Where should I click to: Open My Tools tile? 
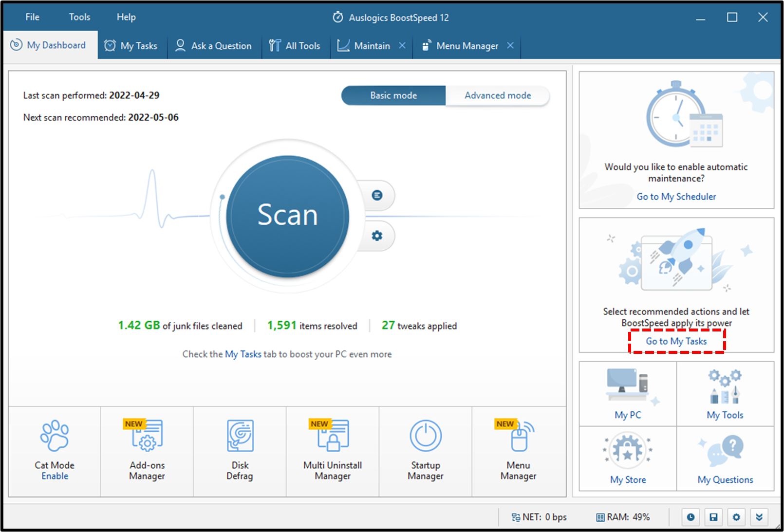pyautogui.click(x=725, y=394)
